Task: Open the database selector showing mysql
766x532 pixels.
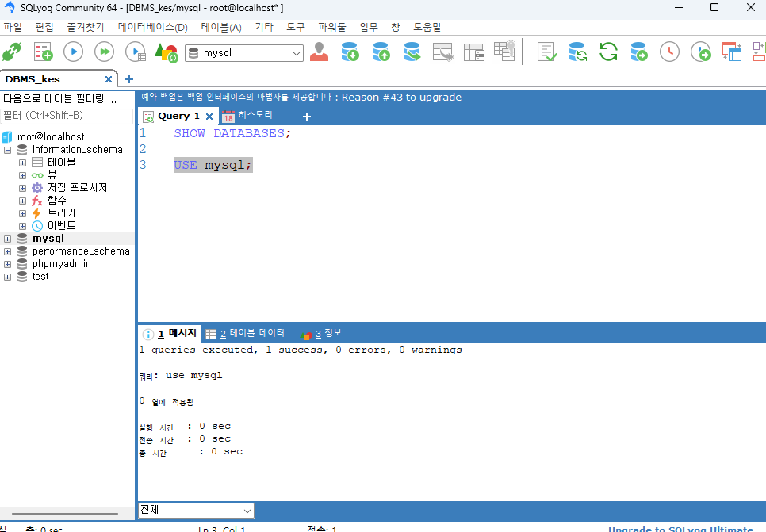Action: point(243,53)
